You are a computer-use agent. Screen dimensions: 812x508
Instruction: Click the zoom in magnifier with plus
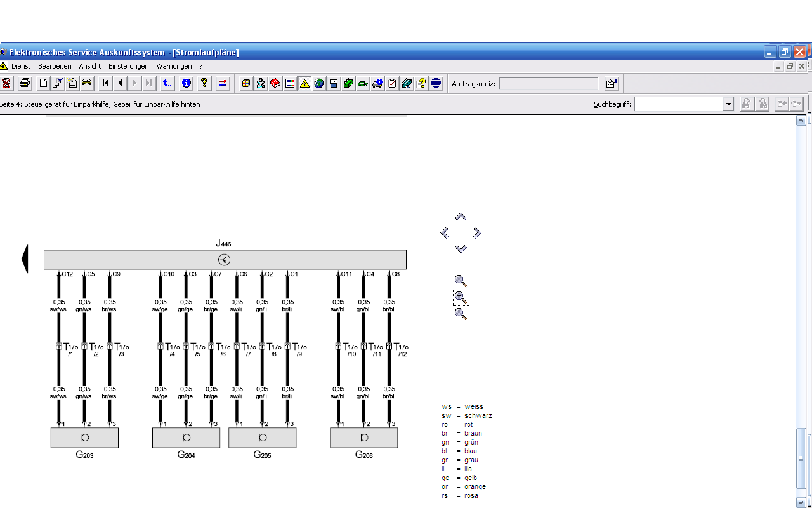coord(461,297)
